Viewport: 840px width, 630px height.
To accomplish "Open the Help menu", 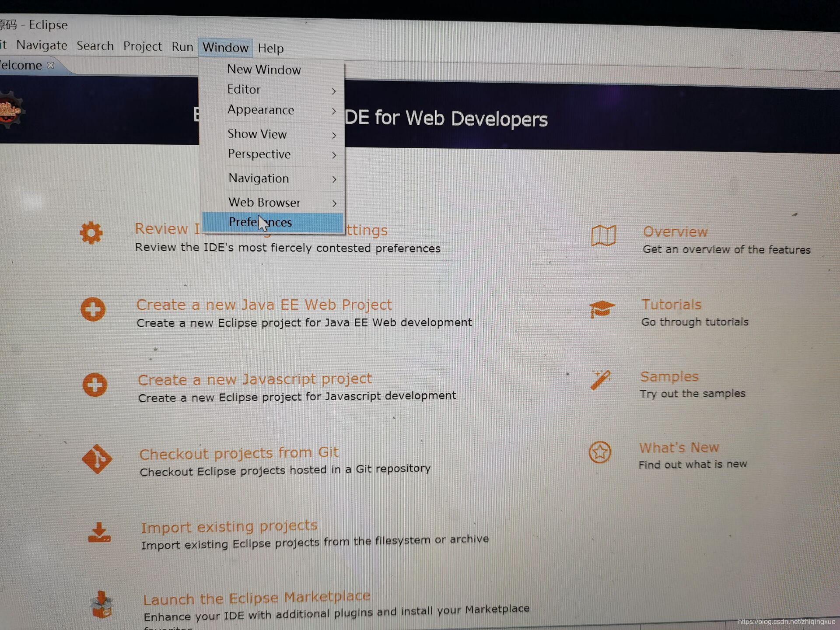I will (x=270, y=48).
